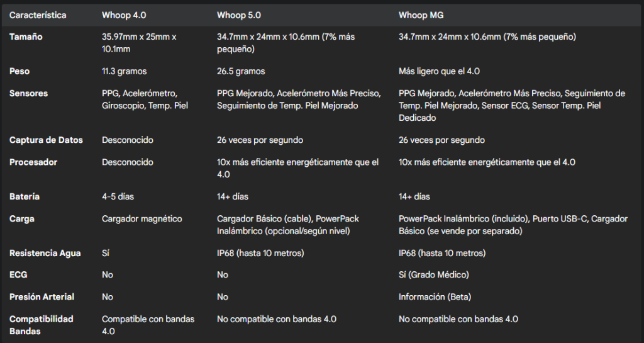This screenshot has width=644, height=343.
Task: Select the Compatibilidad Bandas row label
Action: coord(41,325)
